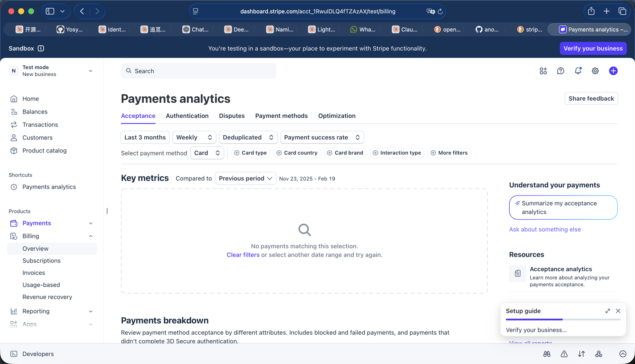Click the circled chevron-up icon in bottom bar
Image resolution: width=635 pixels, height=364 pixels.
(623, 354)
